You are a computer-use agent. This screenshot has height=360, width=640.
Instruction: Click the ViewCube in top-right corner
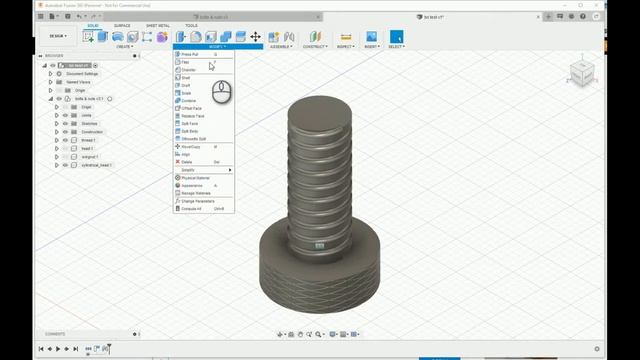pyautogui.click(x=582, y=74)
